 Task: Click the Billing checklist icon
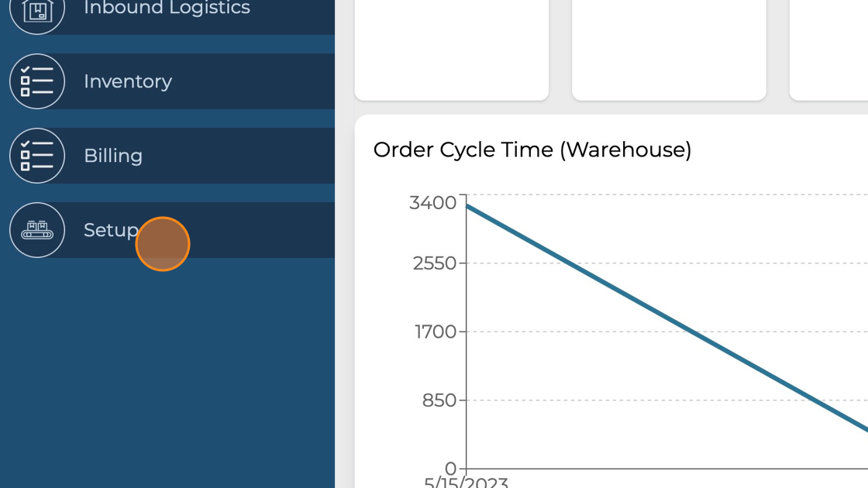[x=37, y=156]
